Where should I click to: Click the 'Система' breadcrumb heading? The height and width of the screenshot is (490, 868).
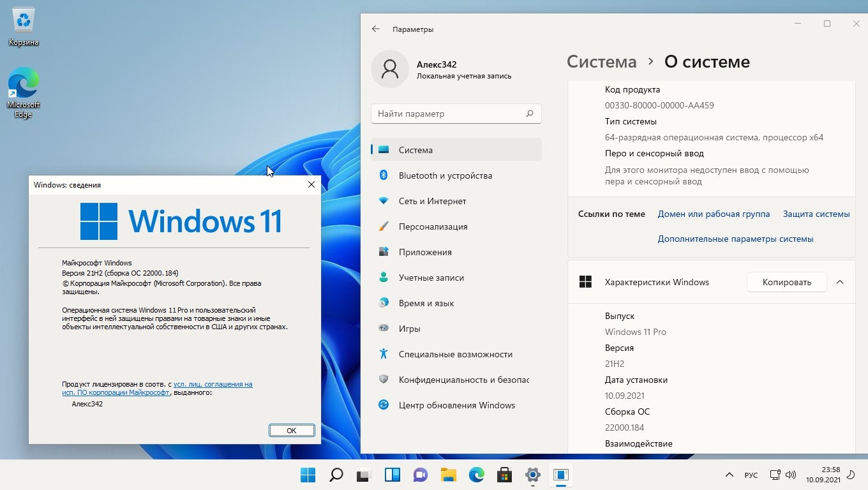click(602, 62)
